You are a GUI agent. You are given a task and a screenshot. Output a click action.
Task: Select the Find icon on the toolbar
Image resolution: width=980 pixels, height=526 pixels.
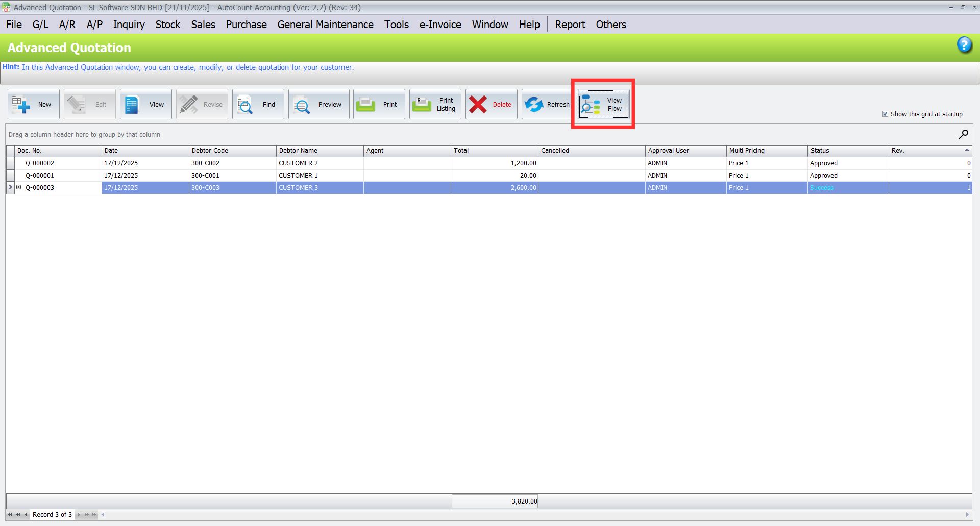point(244,104)
